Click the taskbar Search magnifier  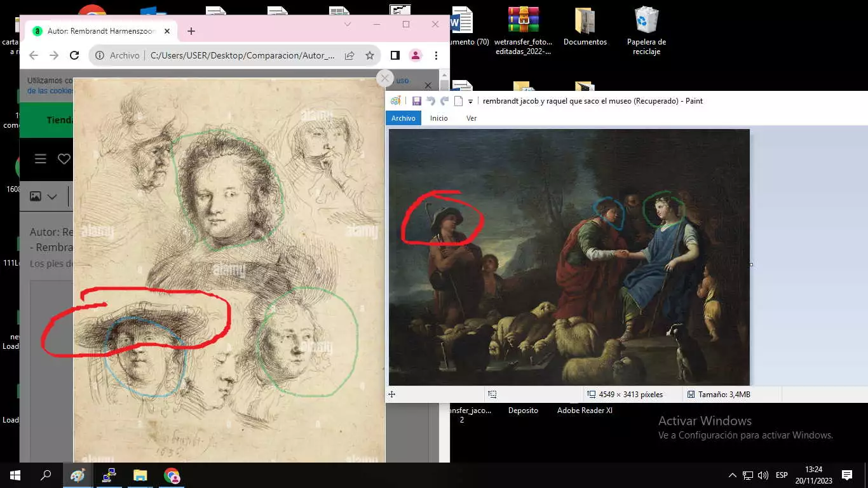click(x=46, y=475)
